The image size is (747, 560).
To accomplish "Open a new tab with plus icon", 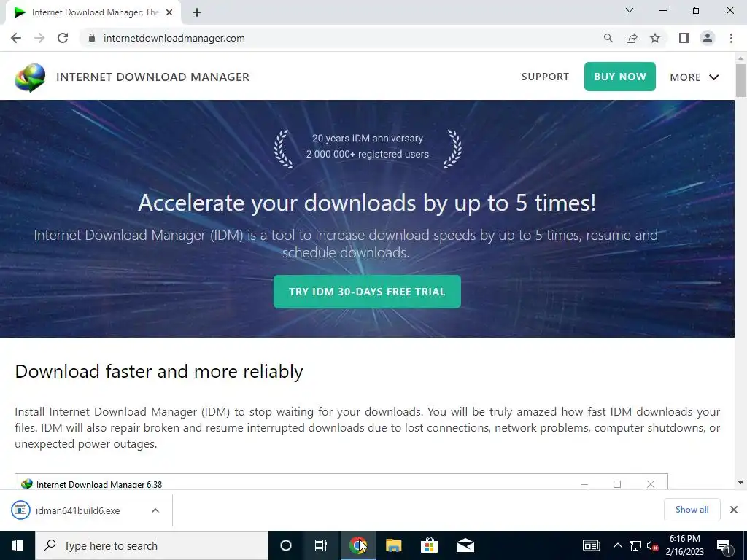I will [197, 12].
